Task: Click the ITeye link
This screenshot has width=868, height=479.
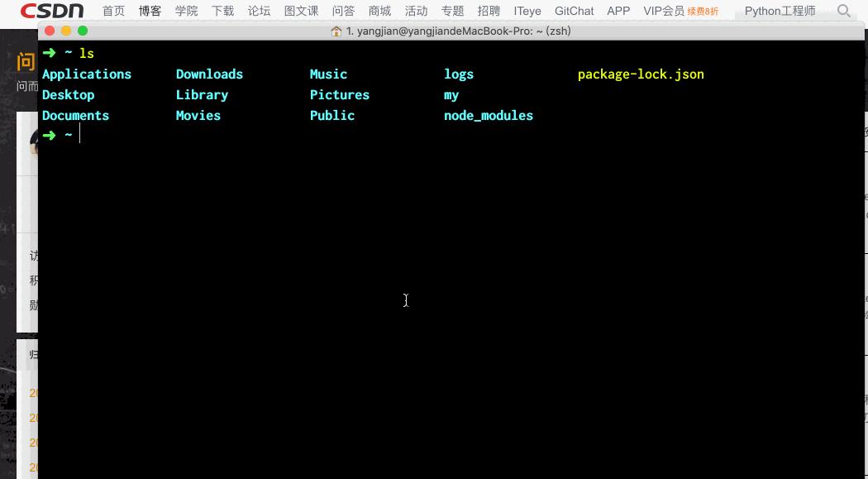Action: pyautogui.click(x=527, y=11)
